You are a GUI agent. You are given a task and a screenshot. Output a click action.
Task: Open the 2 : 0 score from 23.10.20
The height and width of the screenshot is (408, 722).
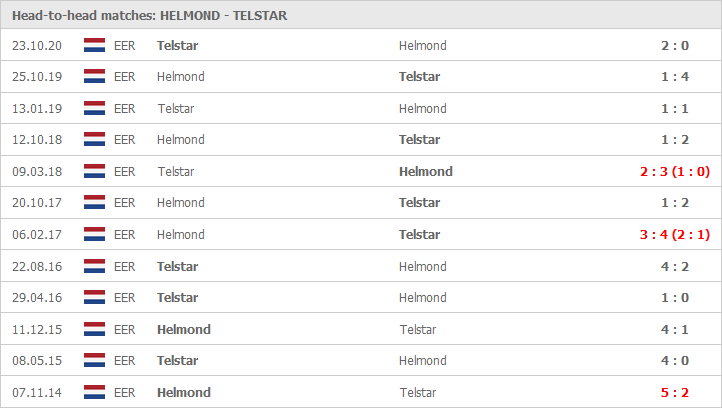675,46
